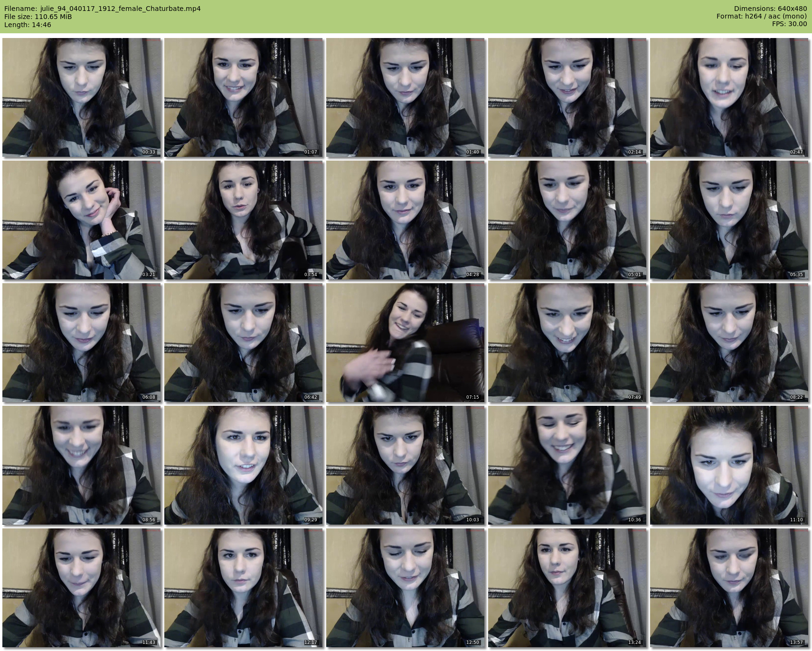Click the 02:14 video frame
This screenshot has width=812, height=651.
[567, 97]
